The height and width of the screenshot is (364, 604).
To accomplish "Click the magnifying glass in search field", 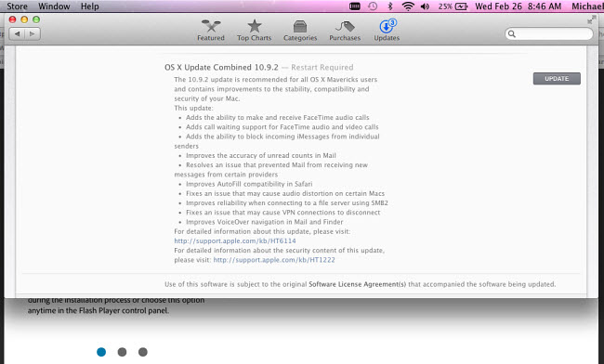I will click(512, 33).
